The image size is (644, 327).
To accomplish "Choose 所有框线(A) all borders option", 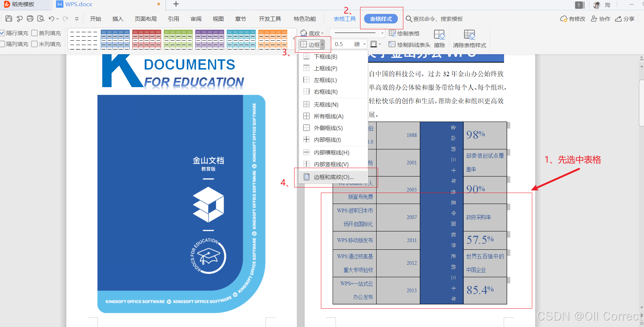I will click(333, 116).
